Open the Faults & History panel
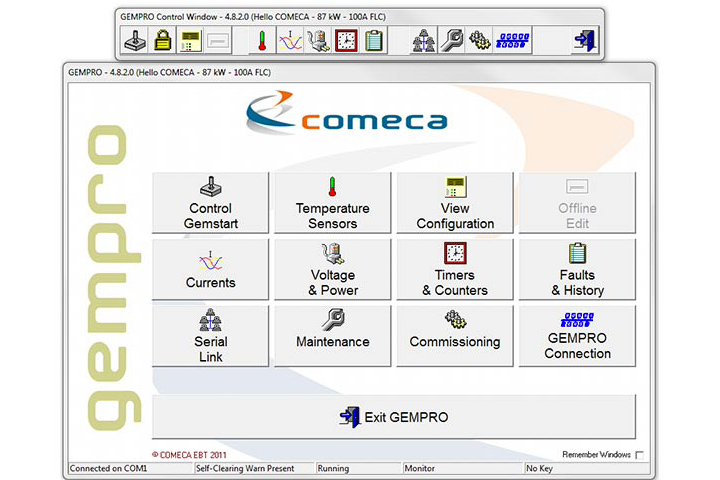 coord(577,270)
